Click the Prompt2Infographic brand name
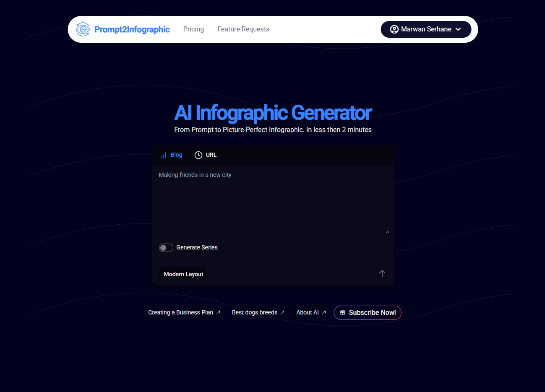Viewport: 545px width, 392px height. [132, 29]
